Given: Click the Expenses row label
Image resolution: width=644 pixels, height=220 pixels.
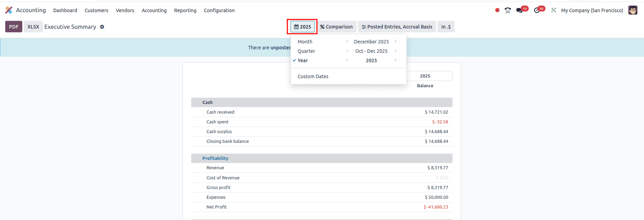Looking at the screenshot, I should pos(216,197).
